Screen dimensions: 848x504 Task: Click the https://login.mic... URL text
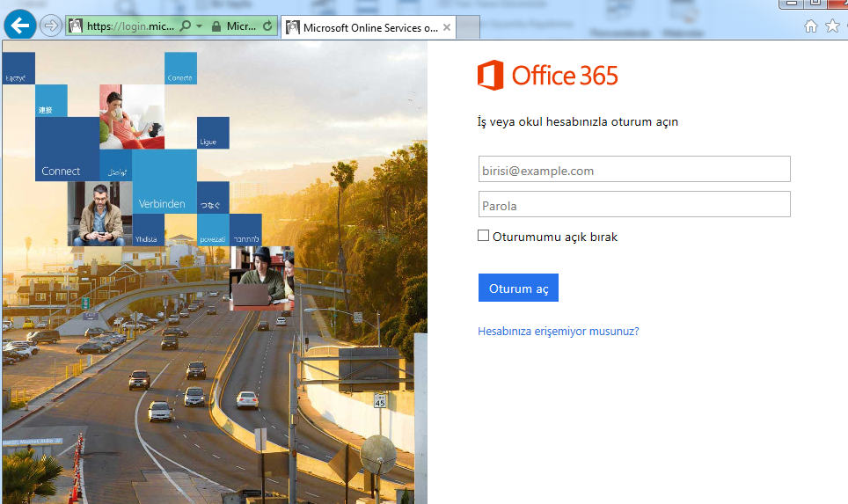(x=130, y=26)
